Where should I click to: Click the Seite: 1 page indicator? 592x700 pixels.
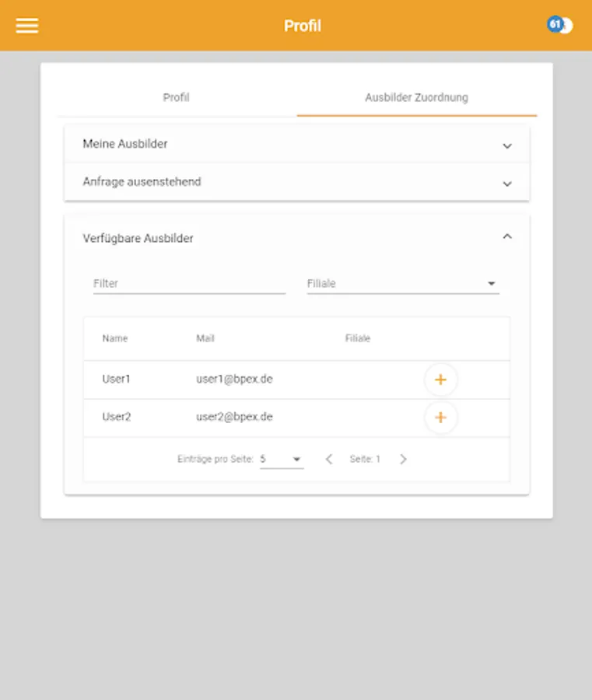point(365,459)
